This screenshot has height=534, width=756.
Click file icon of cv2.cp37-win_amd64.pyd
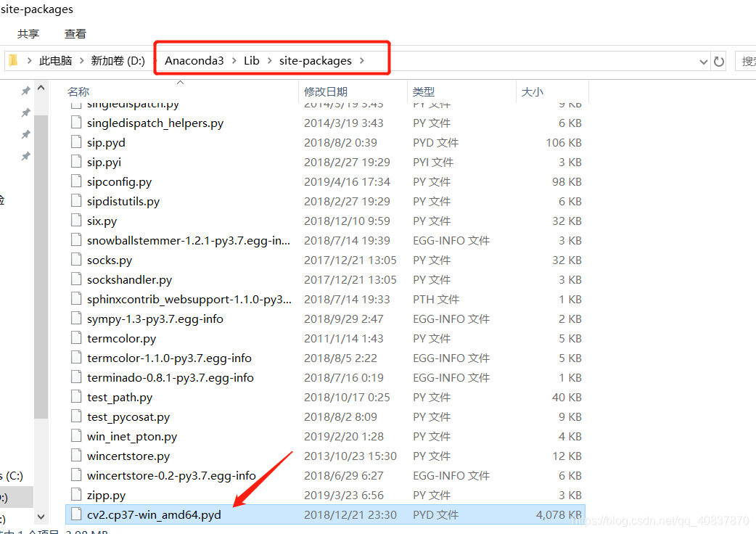coord(76,514)
